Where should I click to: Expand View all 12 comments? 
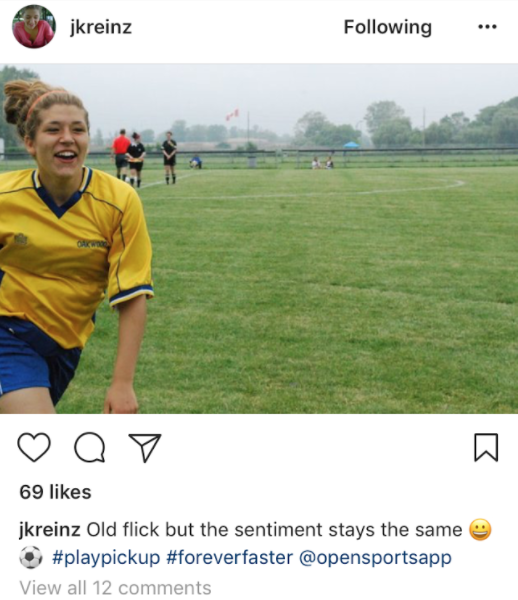tap(115, 587)
